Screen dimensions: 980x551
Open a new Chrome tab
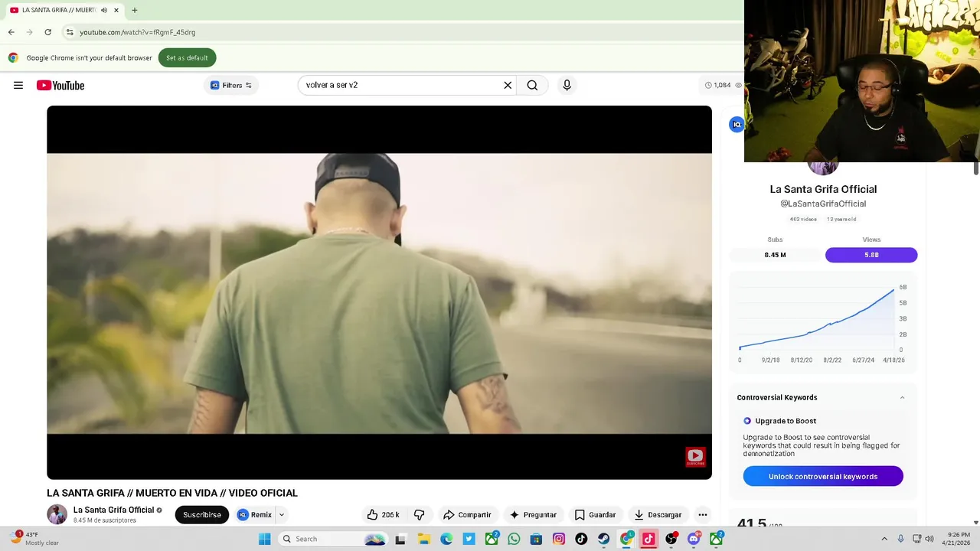coord(135,10)
